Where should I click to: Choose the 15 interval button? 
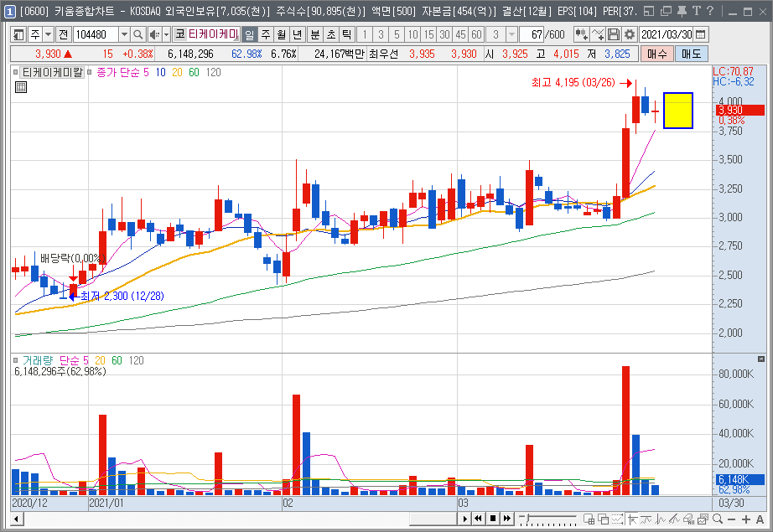429,34
